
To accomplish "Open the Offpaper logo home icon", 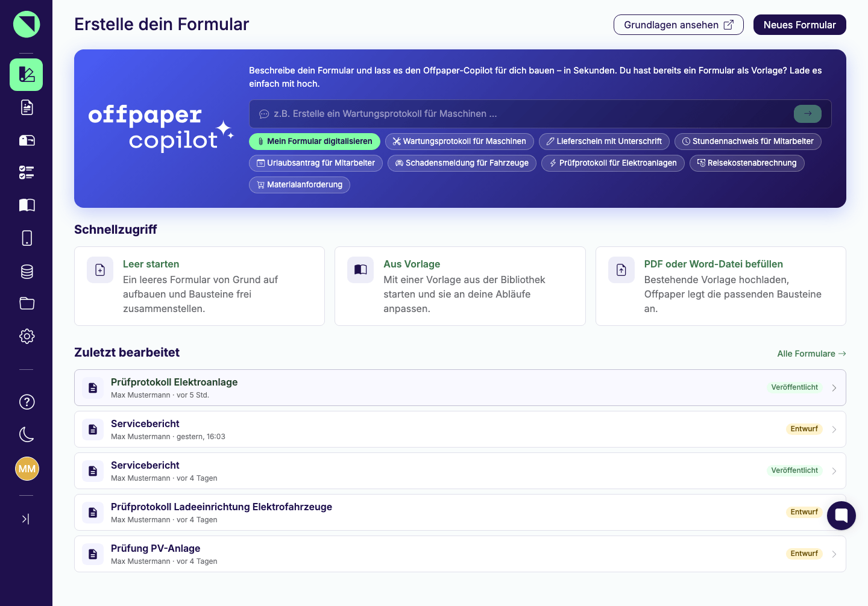I will tap(27, 24).
